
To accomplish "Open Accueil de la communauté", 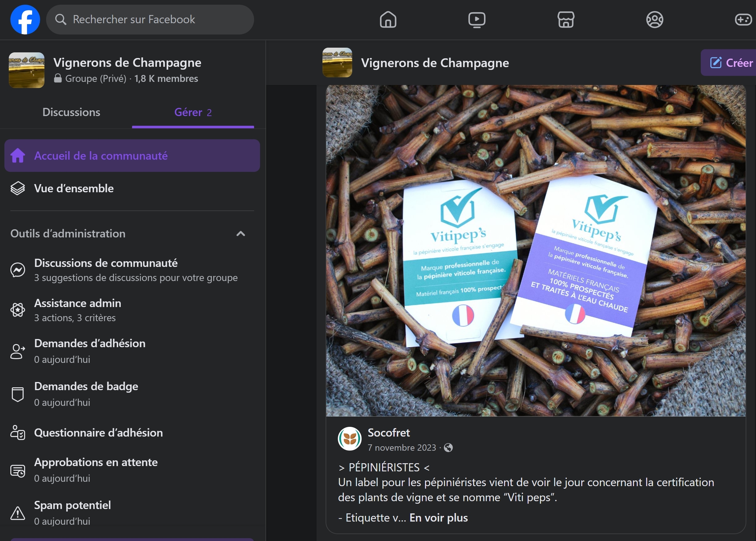I will click(132, 156).
